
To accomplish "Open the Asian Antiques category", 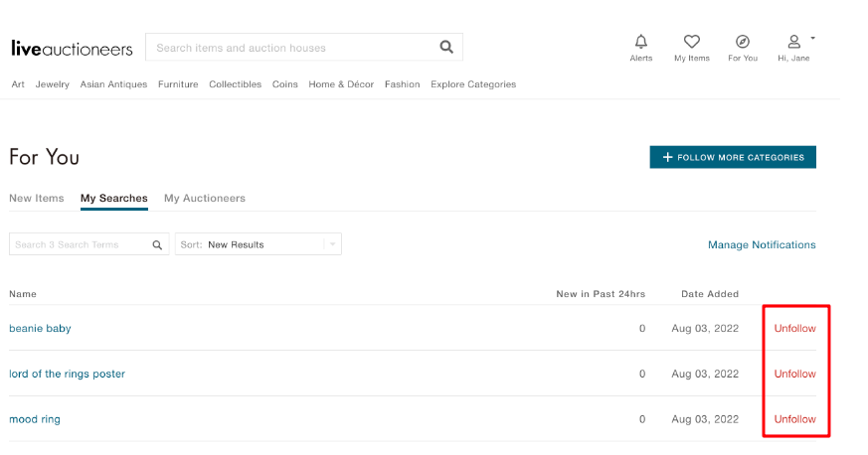I will coord(113,84).
